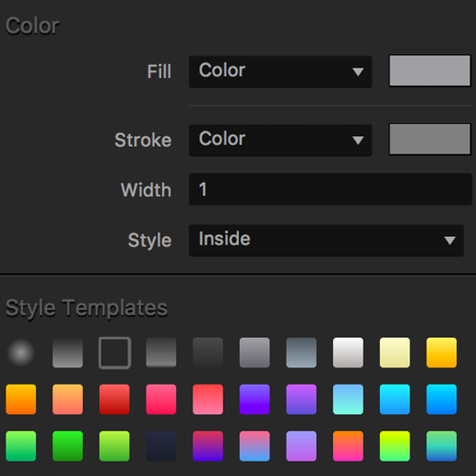
Task: Apply the dark red gradient style template
Action: coord(114,399)
